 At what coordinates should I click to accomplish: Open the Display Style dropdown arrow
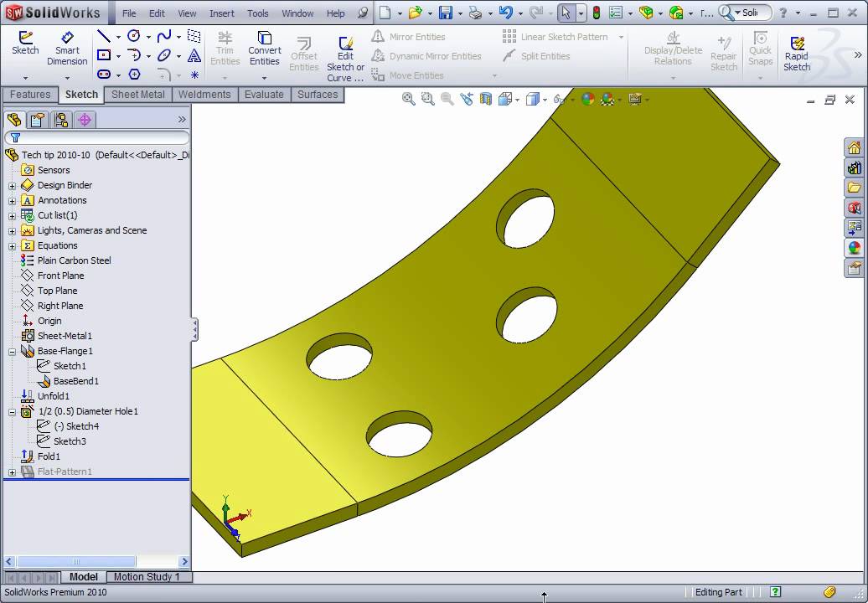(545, 100)
